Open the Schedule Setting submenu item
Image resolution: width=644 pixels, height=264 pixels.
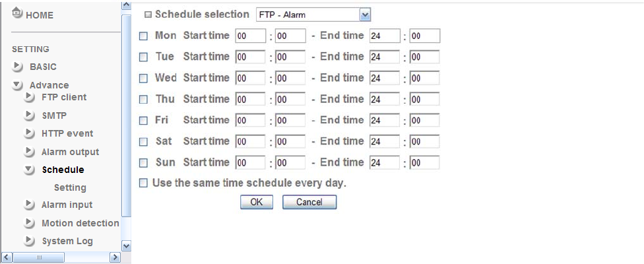[70, 187]
